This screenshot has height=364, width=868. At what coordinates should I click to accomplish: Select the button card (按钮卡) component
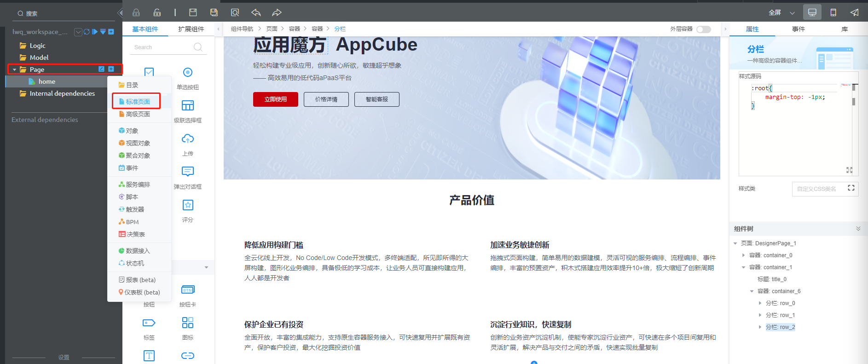tap(188, 295)
